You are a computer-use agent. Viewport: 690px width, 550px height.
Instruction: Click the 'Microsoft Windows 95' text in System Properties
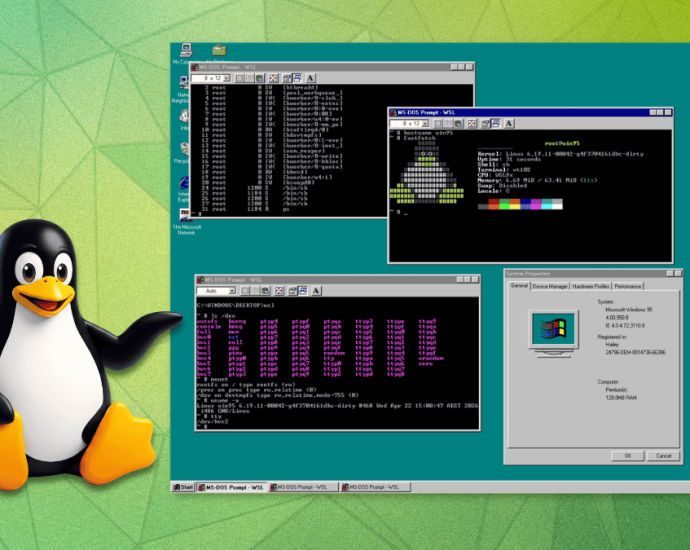[x=629, y=310]
